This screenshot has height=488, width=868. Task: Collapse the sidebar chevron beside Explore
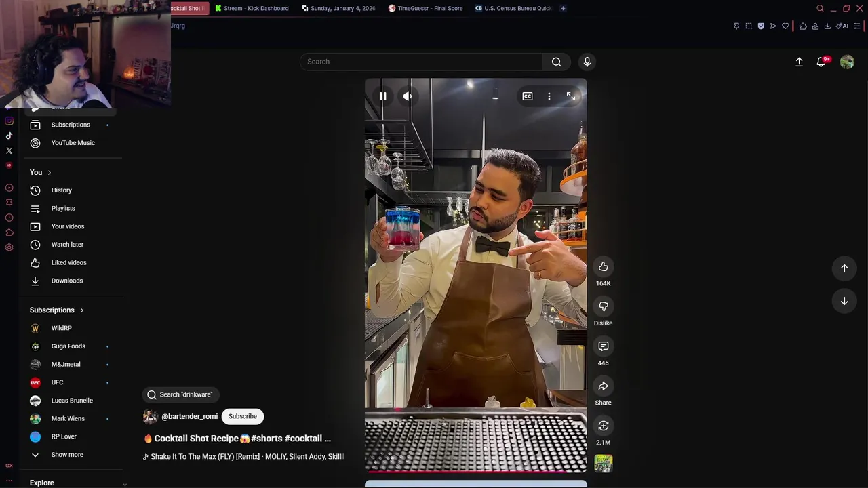[x=125, y=484]
